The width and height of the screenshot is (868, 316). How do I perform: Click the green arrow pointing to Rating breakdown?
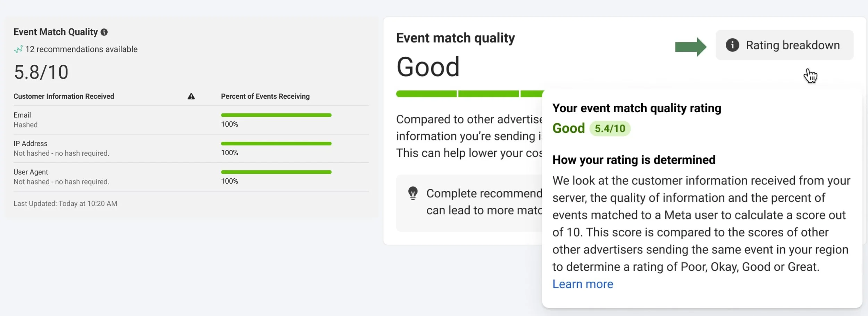(x=690, y=47)
